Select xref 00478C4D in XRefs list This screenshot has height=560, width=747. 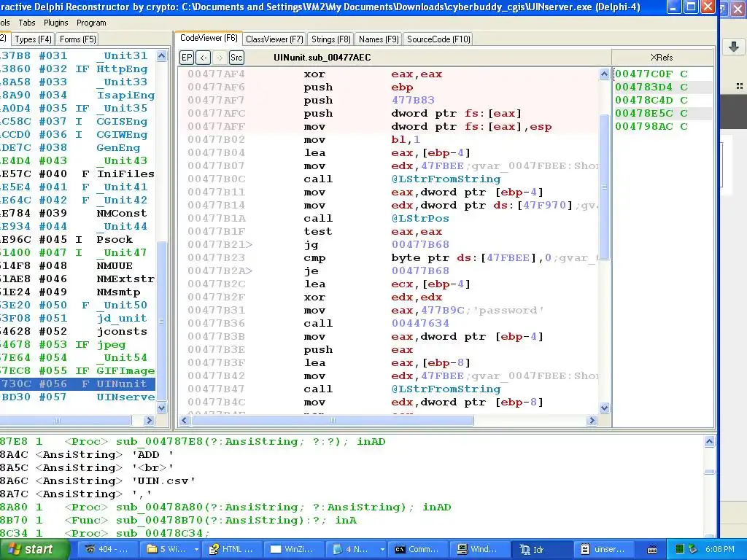point(663,100)
